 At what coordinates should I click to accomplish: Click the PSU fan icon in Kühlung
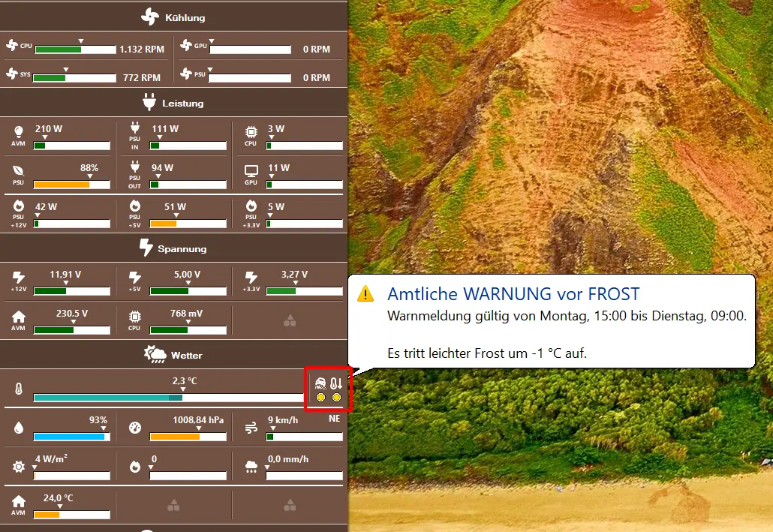[x=186, y=74]
